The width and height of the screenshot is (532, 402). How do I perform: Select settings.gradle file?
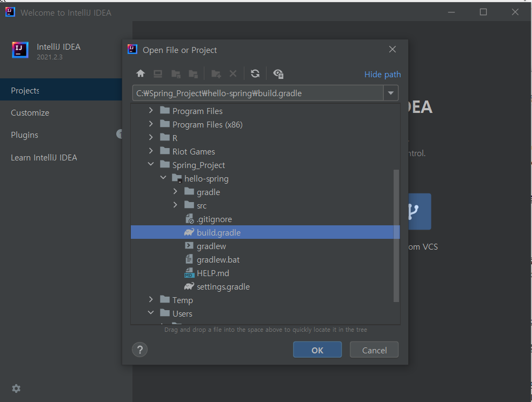click(265, 287)
